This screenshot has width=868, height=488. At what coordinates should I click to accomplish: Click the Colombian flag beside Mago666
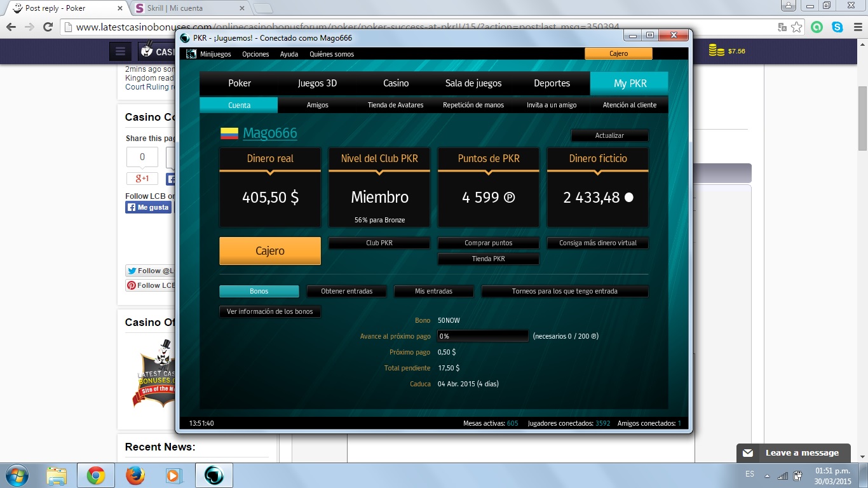click(x=229, y=133)
